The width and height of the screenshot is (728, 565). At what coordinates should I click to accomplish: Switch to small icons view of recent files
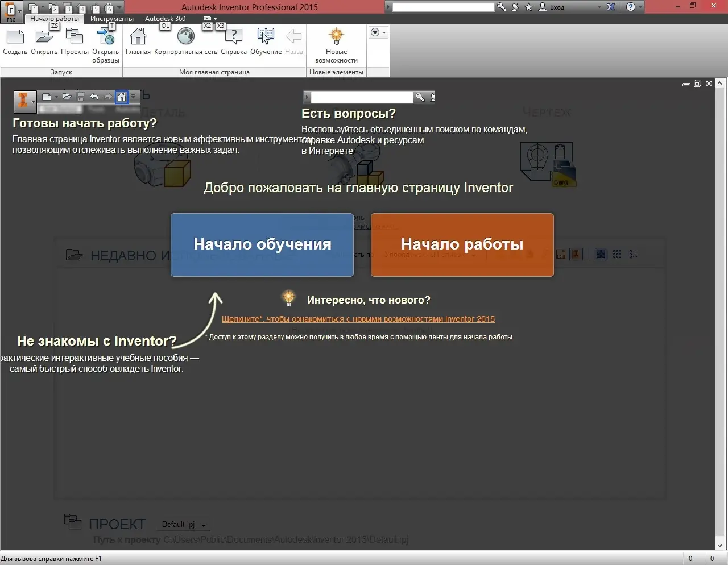(617, 254)
